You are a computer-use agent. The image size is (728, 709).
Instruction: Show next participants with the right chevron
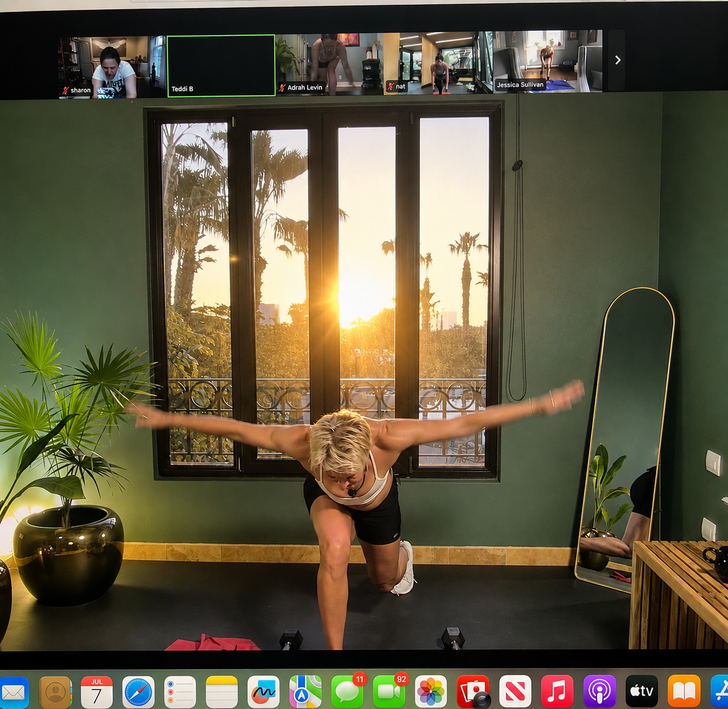[617, 60]
